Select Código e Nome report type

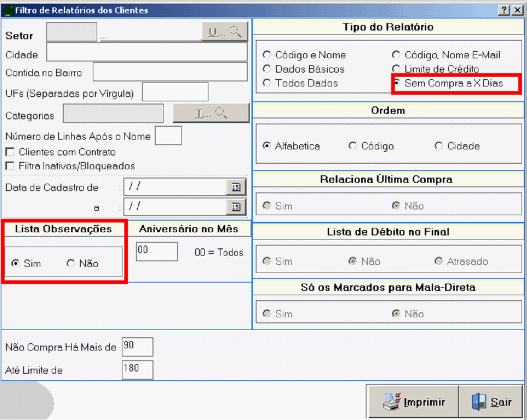[x=267, y=55]
